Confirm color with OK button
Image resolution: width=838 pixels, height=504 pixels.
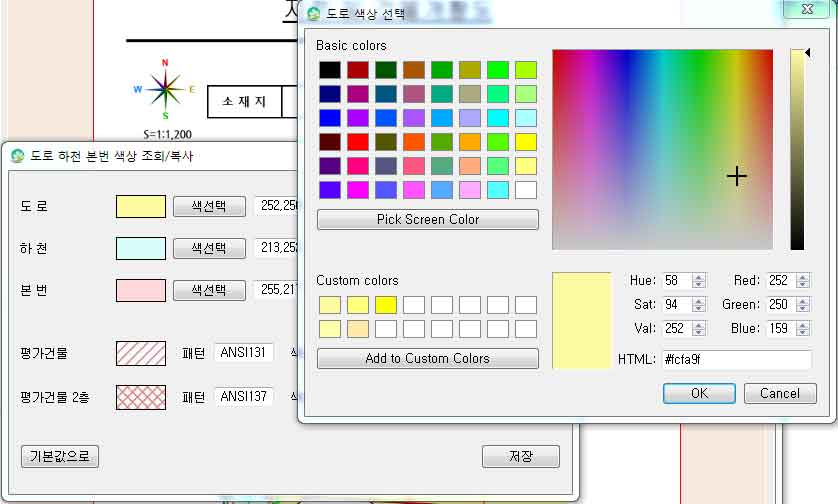pyautogui.click(x=699, y=393)
